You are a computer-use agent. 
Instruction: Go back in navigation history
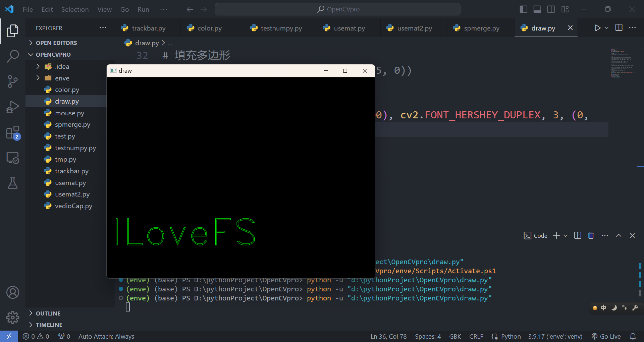190,9
